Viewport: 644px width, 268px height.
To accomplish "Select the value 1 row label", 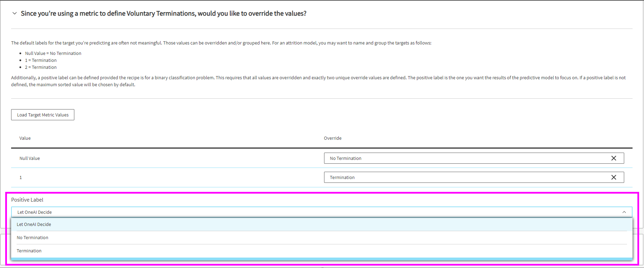I will (21, 178).
